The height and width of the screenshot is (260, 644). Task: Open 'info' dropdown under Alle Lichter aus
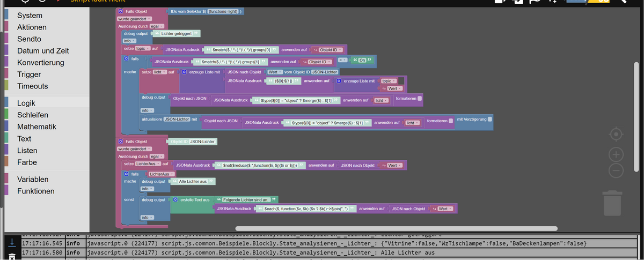(x=147, y=189)
